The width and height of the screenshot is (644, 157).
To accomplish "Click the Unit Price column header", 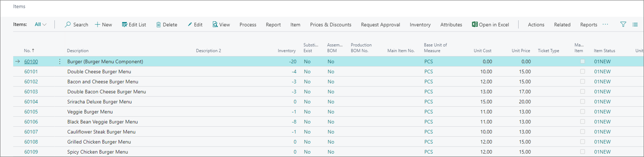I will 521,51.
